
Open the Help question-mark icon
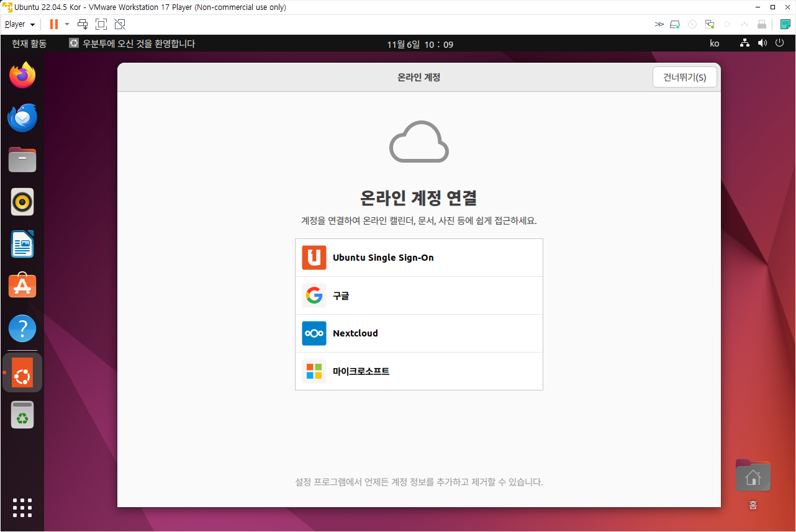click(x=22, y=328)
